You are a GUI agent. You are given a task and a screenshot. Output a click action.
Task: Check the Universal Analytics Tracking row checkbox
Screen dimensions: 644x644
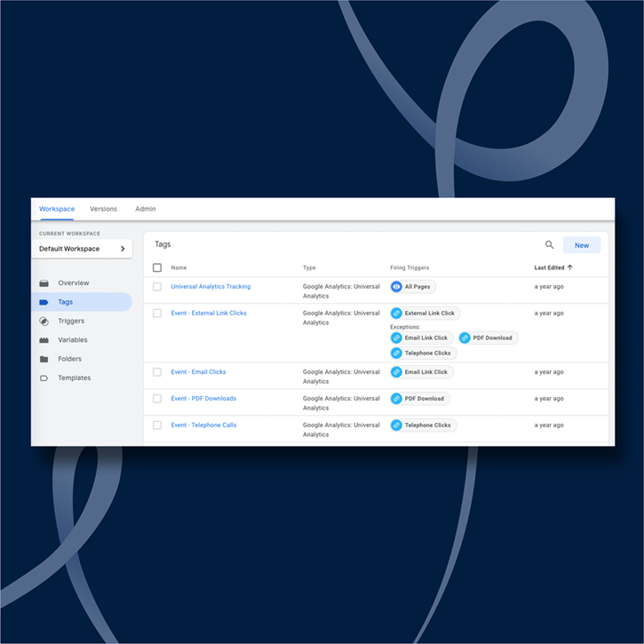[x=157, y=287]
